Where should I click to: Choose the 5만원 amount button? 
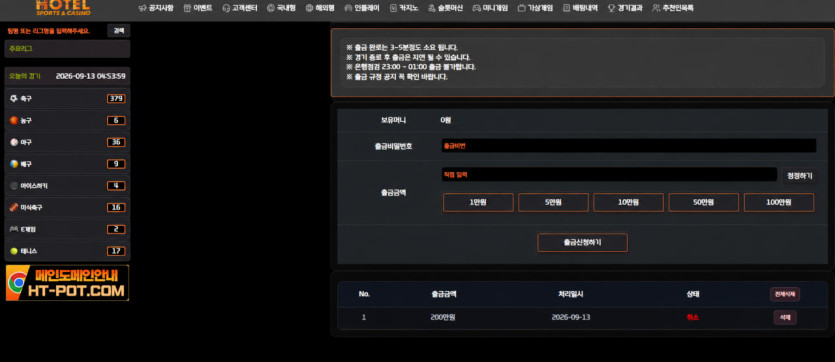[x=553, y=202]
